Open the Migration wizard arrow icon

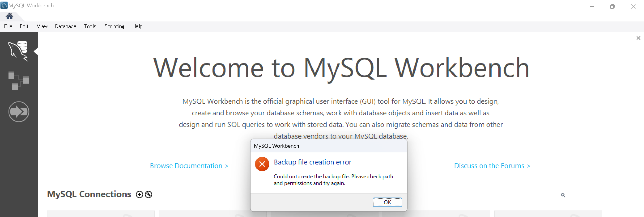tap(19, 112)
